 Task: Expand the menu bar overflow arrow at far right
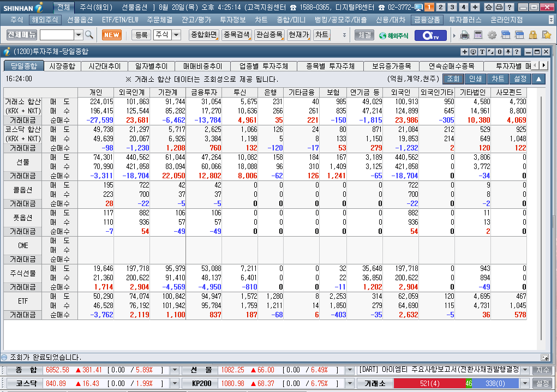[552, 20]
